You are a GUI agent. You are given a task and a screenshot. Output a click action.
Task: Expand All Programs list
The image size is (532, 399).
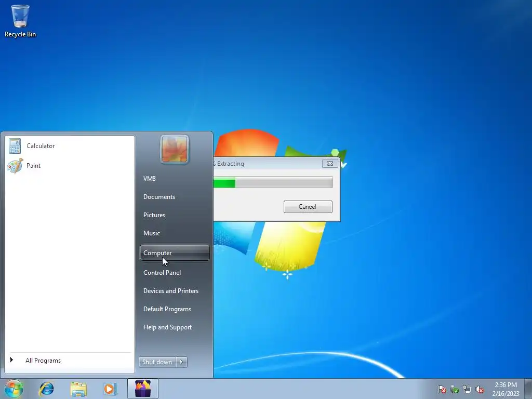pos(70,361)
